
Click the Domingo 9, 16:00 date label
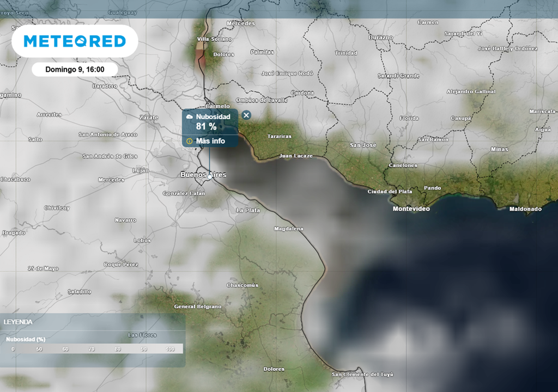[75, 69]
